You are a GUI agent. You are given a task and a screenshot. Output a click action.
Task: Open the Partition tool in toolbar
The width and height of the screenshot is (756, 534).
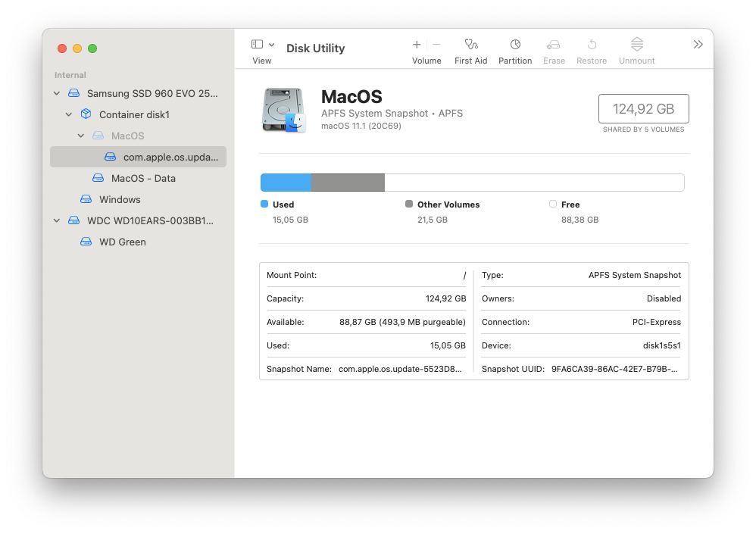(x=515, y=45)
